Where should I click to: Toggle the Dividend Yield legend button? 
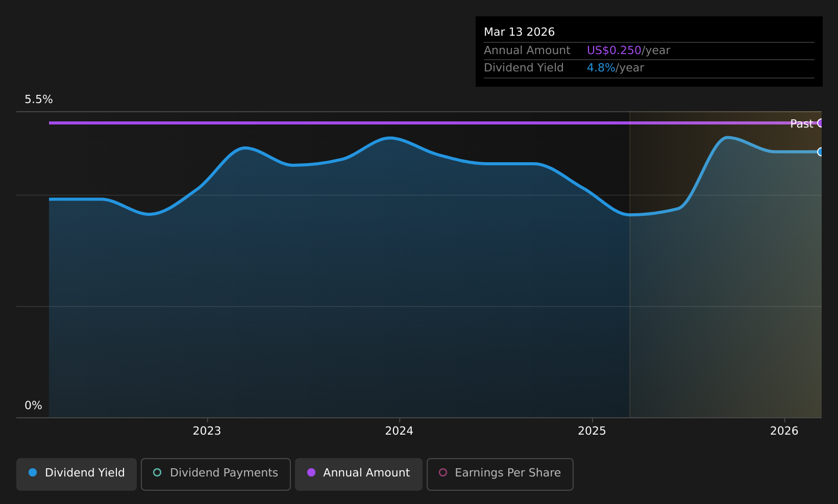[77, 474]
